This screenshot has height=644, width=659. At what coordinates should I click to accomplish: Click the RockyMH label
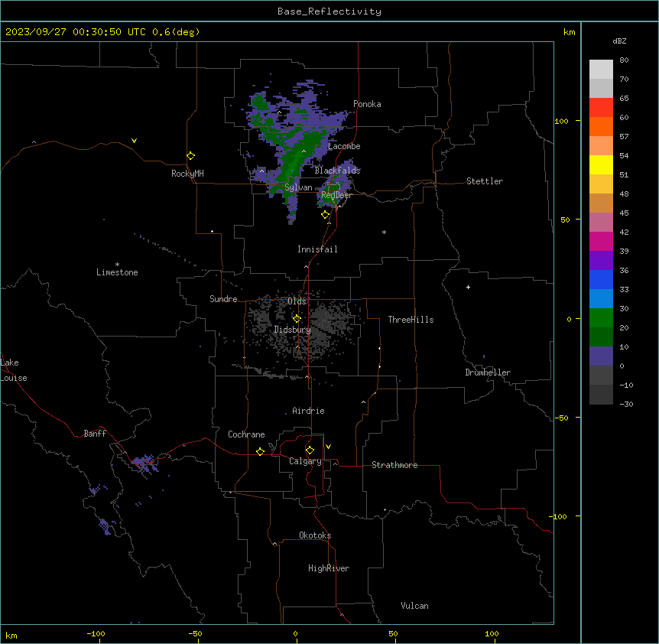pos(187,174)
